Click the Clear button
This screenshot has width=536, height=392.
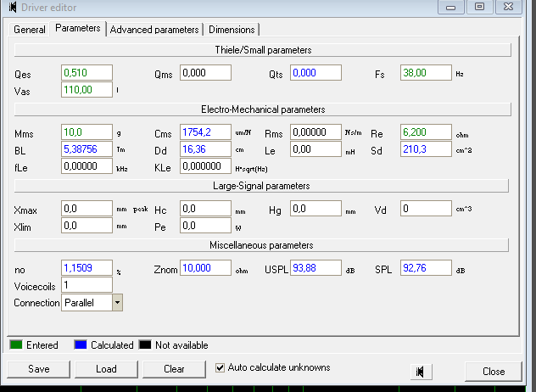tap(174, 370)
